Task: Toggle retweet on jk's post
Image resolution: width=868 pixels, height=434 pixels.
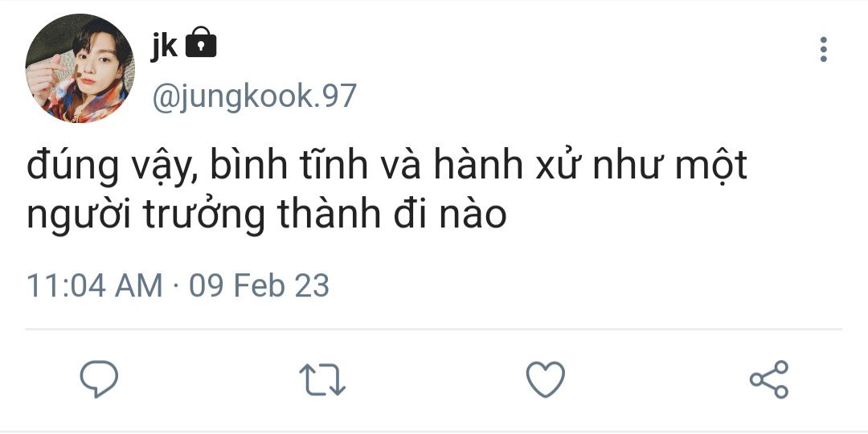Action: pos(322,379)
